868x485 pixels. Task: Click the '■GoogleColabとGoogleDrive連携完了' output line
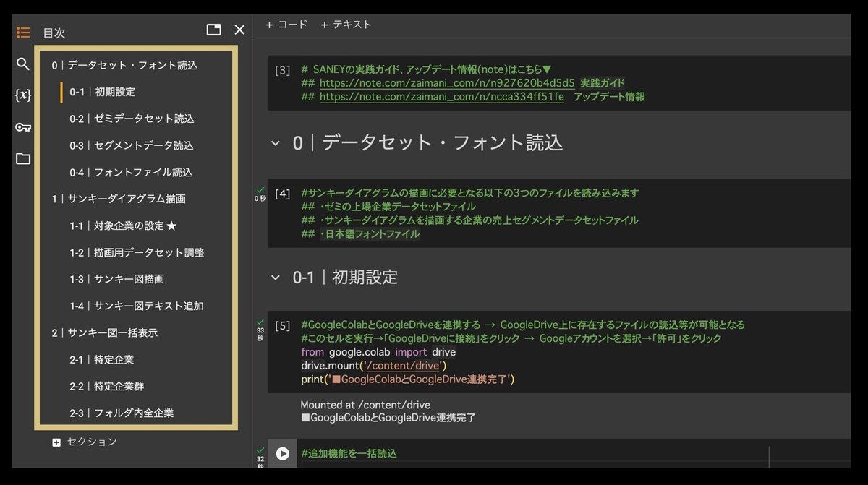pos(388,418)
